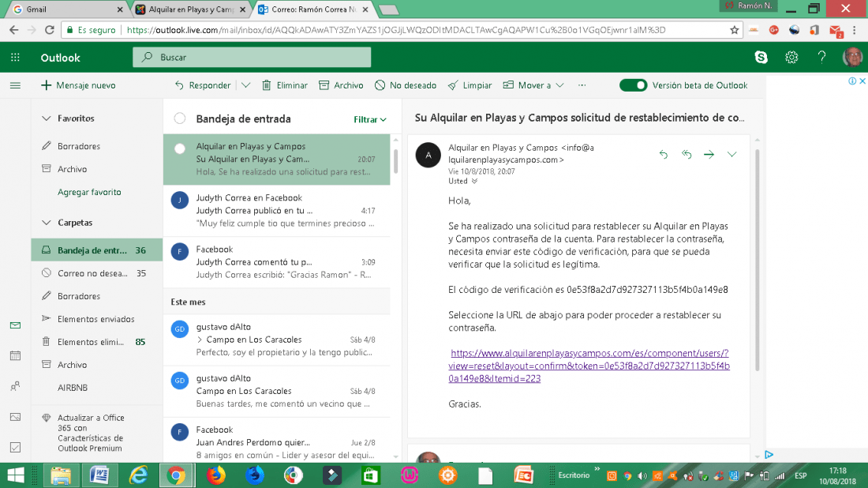Mark message as No deseado
Image resolution: width=868 pixels, height=488 pixels.
pos(406,85)
